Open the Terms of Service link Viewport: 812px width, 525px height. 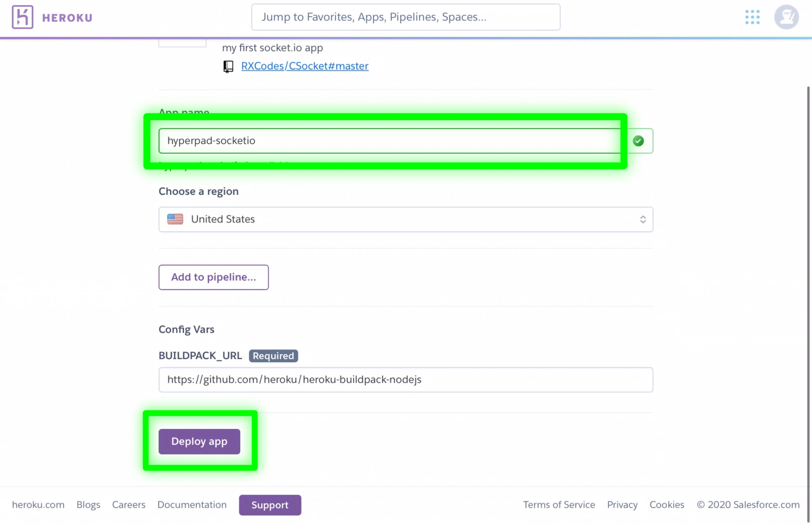(x=559, y=505)
